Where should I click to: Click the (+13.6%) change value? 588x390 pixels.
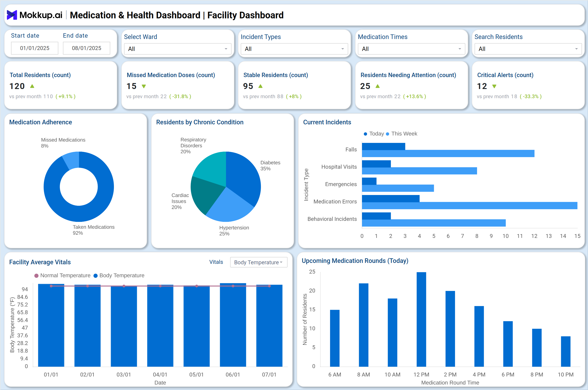pos(414,97)
